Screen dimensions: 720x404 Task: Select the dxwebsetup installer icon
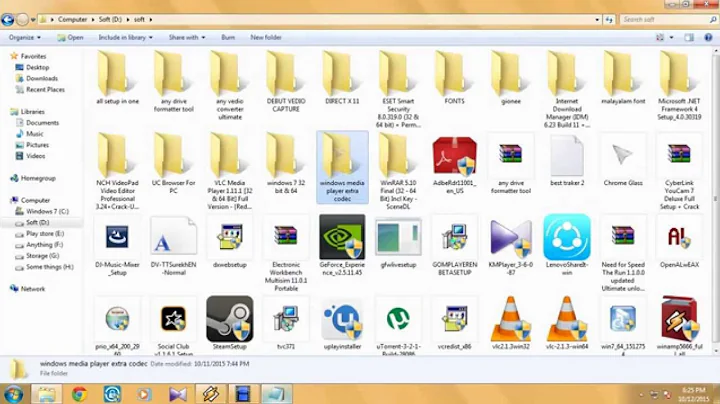pos(230,237)
